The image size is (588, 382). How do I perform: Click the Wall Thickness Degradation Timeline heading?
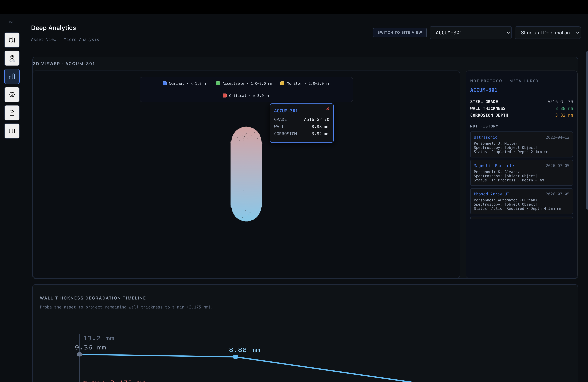click(93, 298)
